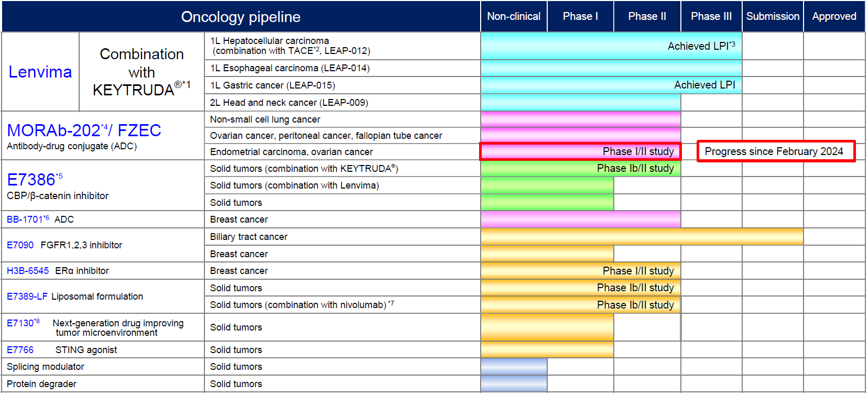Screen dimensions: 868x395
Task: Click the cyan Esophageal carcinoma progress bar
Action: pos(611,68)
